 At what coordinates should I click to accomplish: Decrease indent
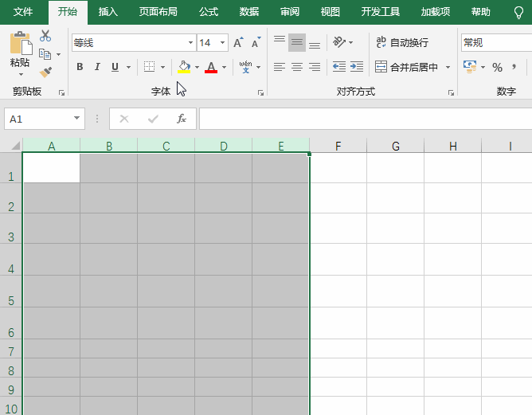[x=339, y=67]
